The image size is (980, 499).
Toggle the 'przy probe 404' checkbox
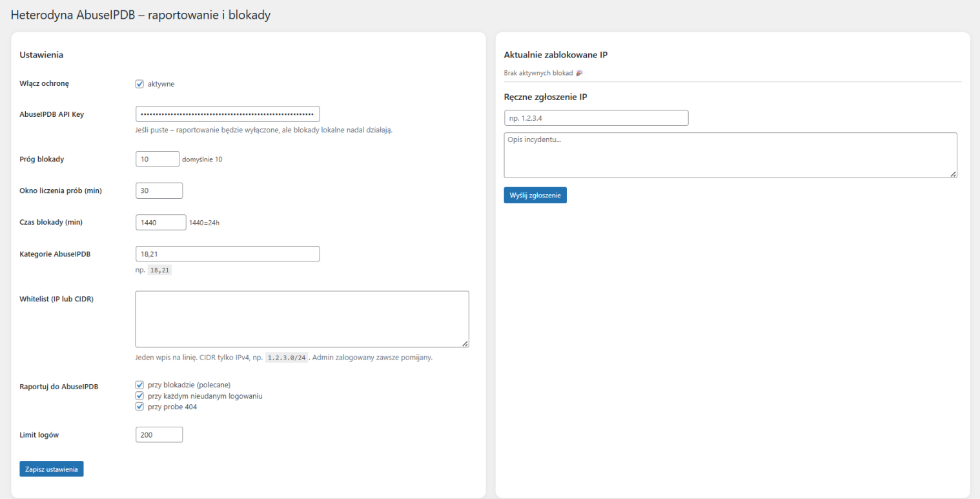pyautogui.click(x=139, y=407)
